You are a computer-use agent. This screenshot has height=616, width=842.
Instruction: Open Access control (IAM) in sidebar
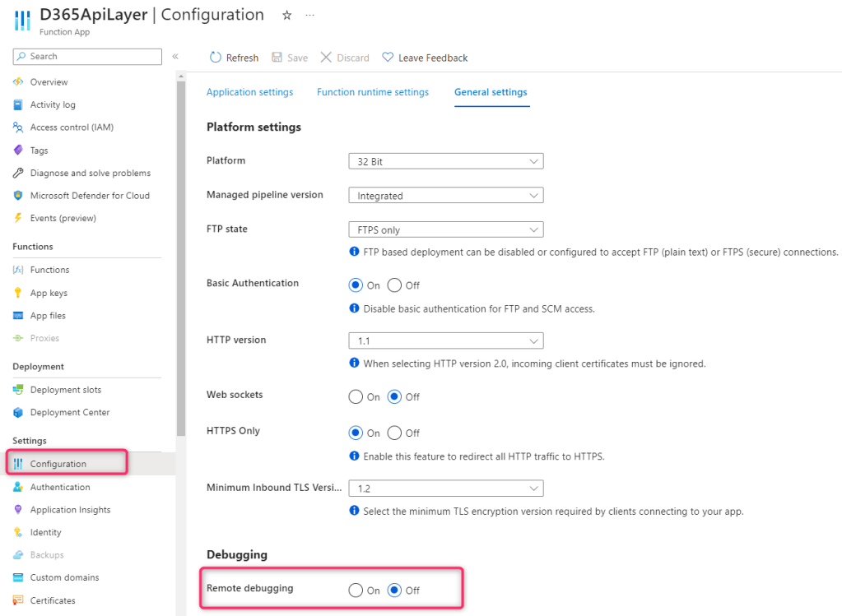(x=72, y=127)
